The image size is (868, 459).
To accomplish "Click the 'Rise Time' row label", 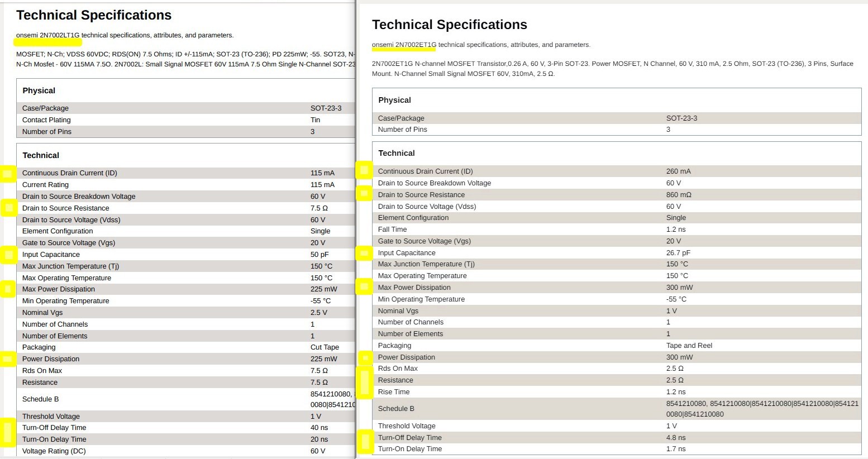I will point(393,392).
